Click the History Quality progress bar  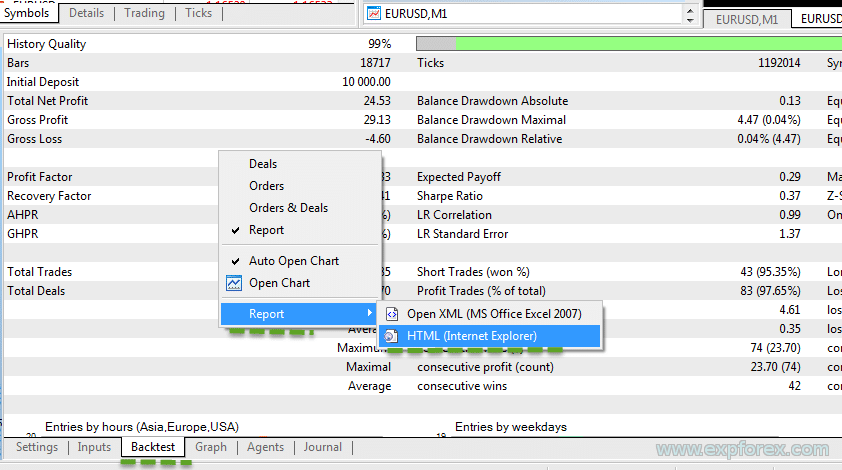coord(629,44)
